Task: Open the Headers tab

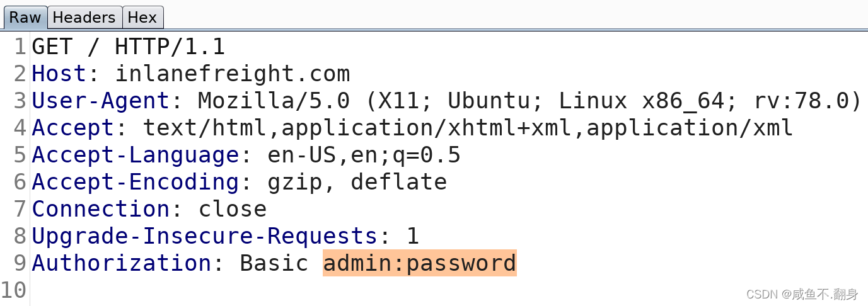Action: pos(84,18)
